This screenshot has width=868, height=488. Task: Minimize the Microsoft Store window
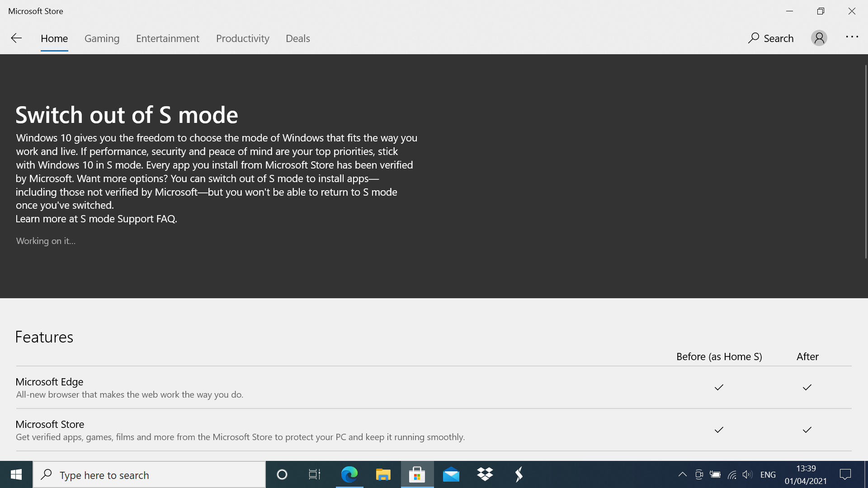coord(790,11)
